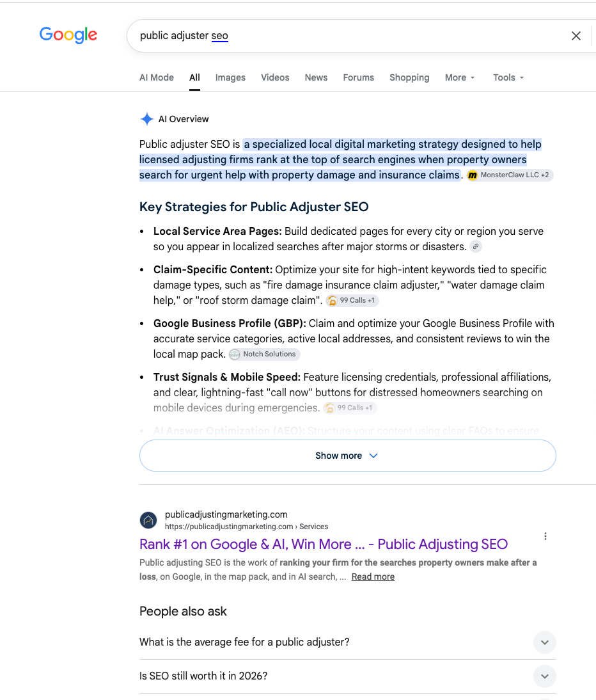Expand AI Overview with Show more
This screenshot has height=700, width=596.
click(x=347, y=456)
